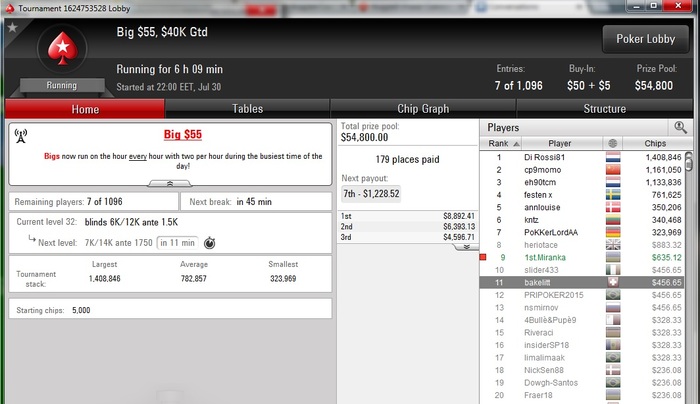
Task: Sort players by Chips column header
Action: [655, 143]
